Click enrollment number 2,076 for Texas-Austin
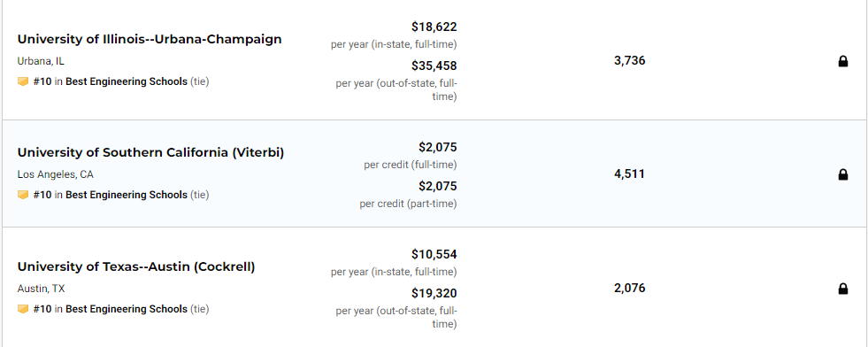868x347 pixels. pos(629,289)
